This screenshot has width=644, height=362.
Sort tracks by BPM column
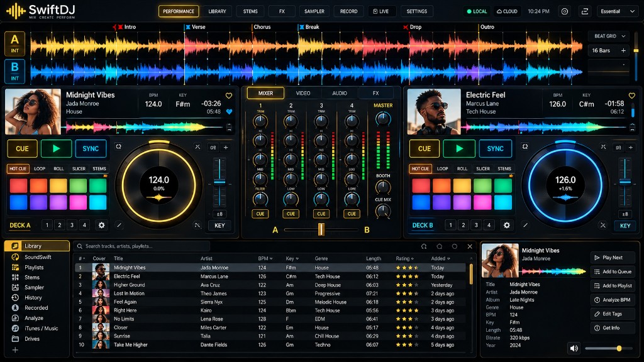click(x=265, y=258)
